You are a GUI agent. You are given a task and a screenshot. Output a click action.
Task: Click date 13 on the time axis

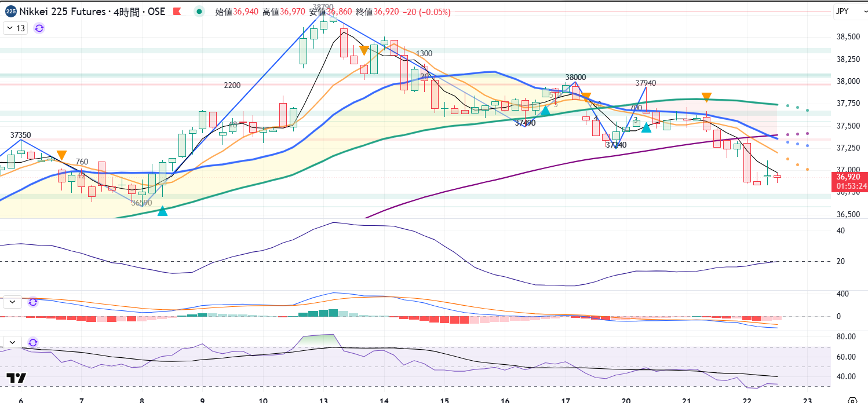click(324, 401)
